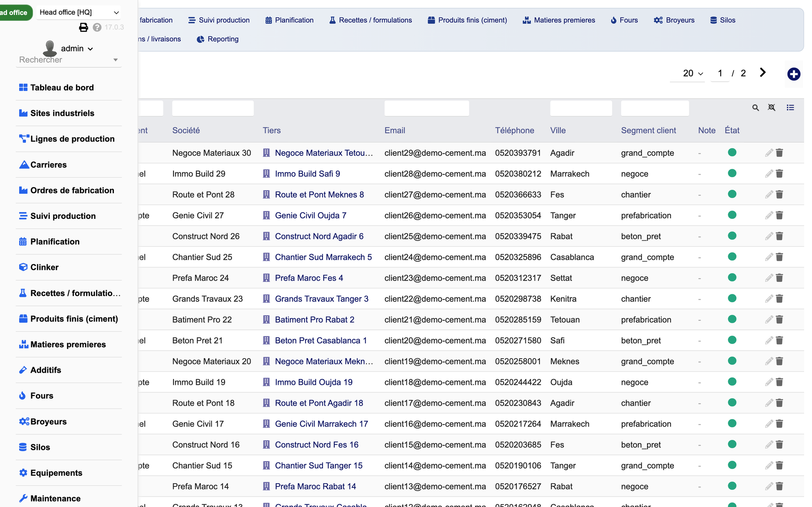This screenshot has width=812, height=507.
Task: Click status dot for Chantier Sud 25
Action: click(732, 257)
